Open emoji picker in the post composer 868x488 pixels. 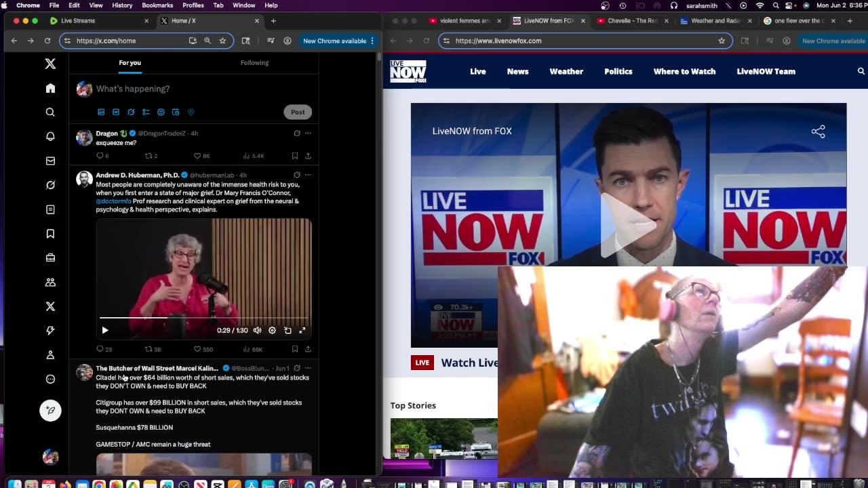tap(161, 112)
